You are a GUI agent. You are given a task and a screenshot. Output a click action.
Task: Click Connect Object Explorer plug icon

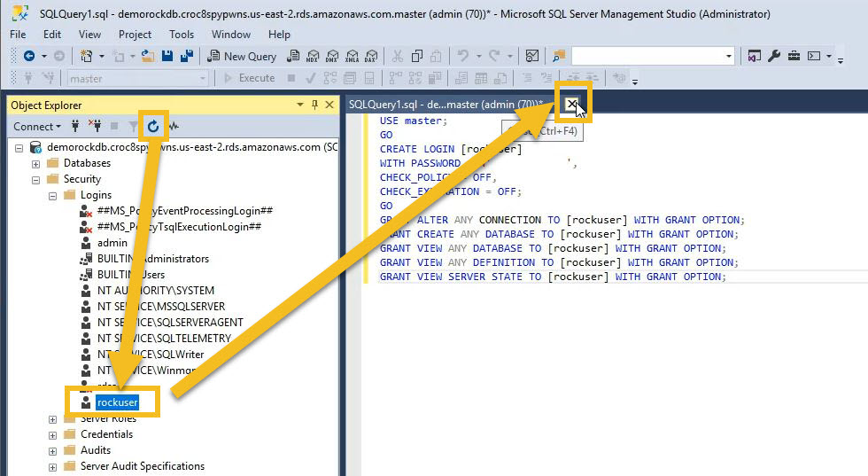(x=75, y=127)
